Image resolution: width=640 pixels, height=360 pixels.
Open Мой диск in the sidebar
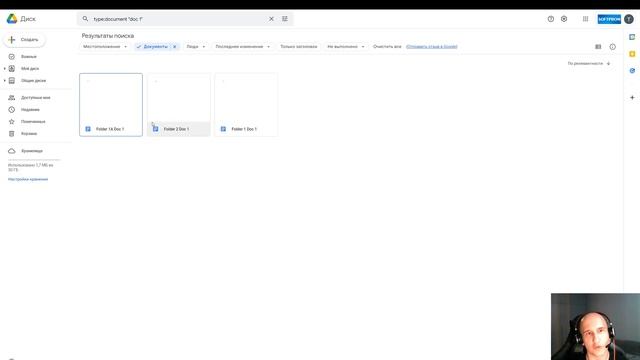tap(30, 69)
